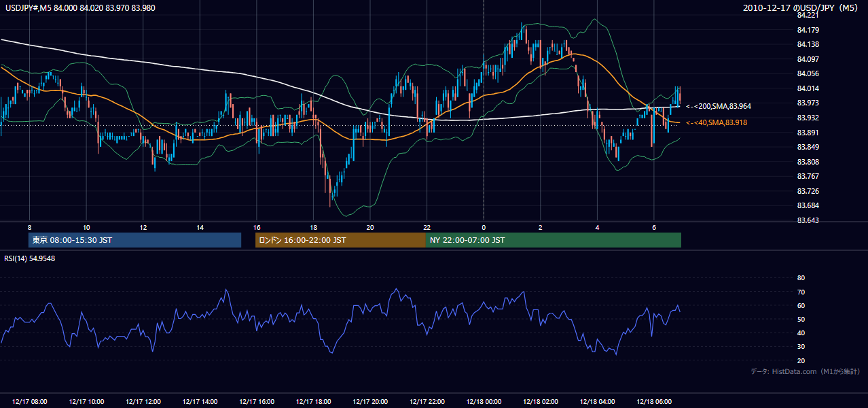Click price axis value 83.932
The width and height of the screenshot is (868, 408).
808,118
